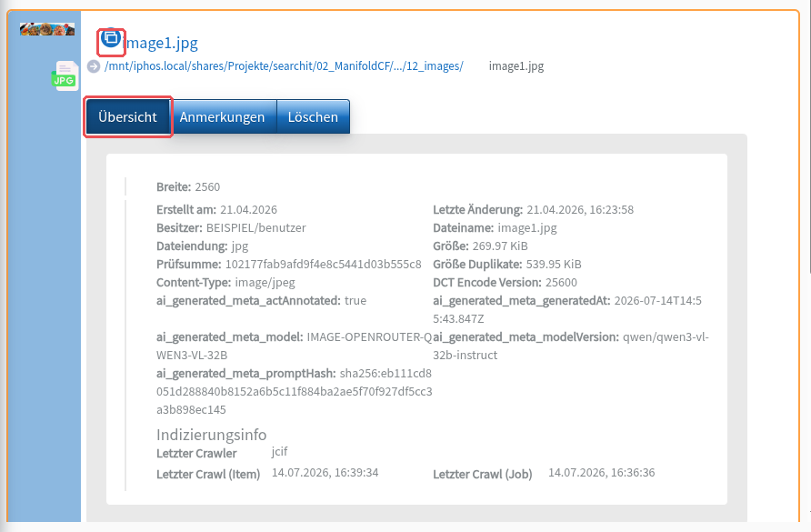Click the Erstellt am date 21.04.2026

[x=249, y=209]
